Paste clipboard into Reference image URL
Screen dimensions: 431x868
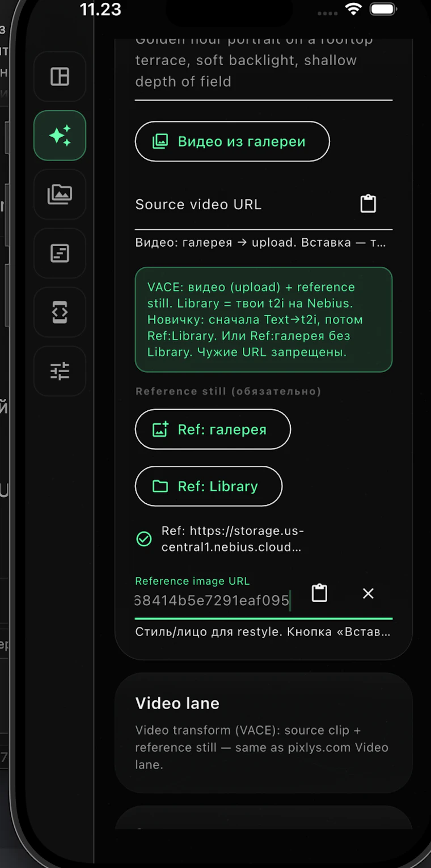(319, 593)
